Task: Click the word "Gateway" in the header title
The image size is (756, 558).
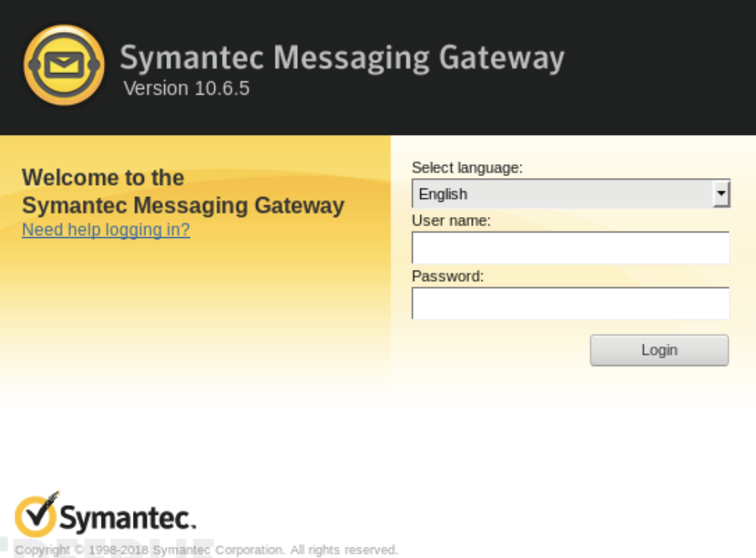Action: pyautogui.click(x=501, y=58)
